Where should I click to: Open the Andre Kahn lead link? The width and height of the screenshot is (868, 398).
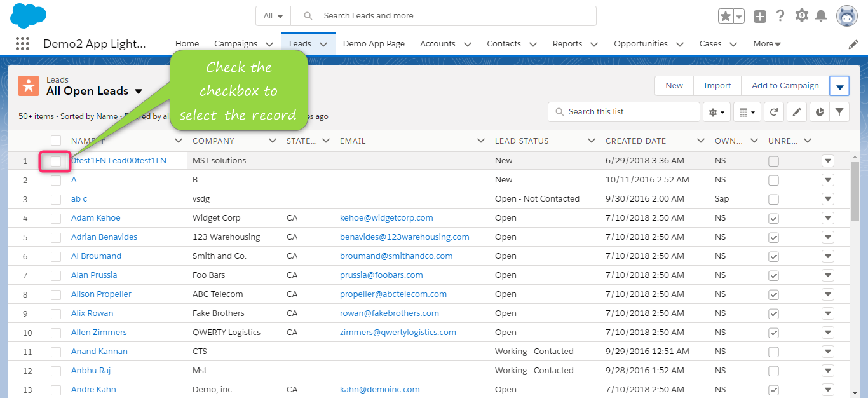click(x=93, y=390)
